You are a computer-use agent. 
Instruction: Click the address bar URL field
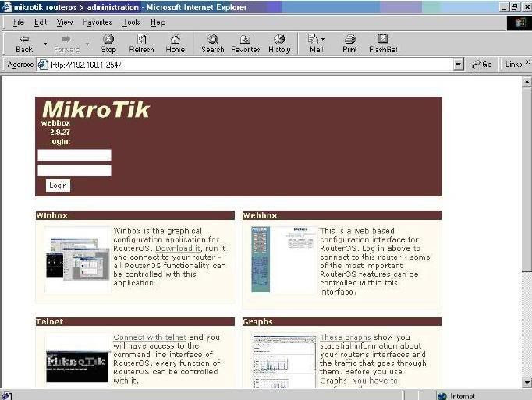[x=251, y=65]
